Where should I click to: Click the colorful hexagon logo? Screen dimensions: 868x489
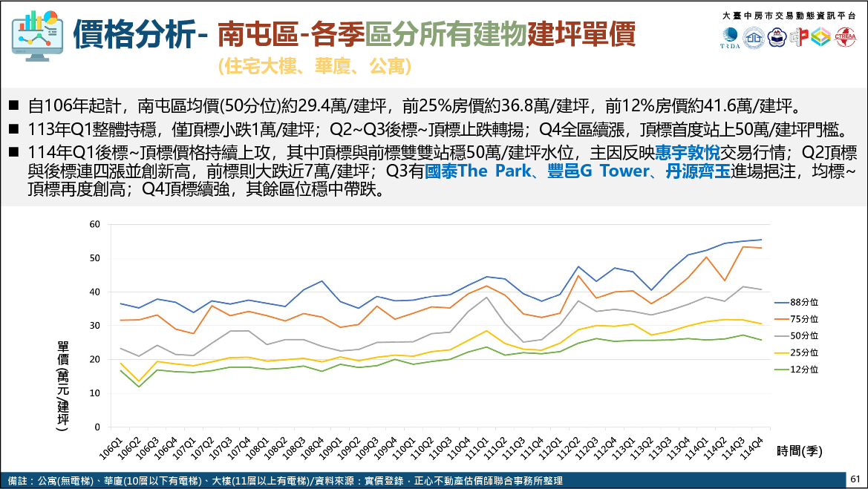tap(820, 36)
